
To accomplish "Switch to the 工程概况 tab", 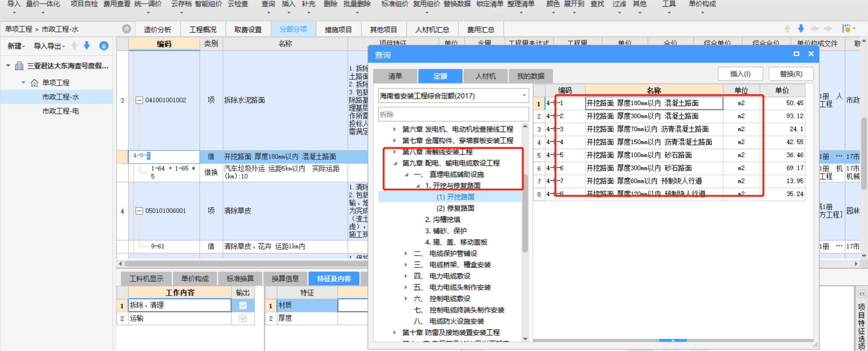I will tap(203, 29).
